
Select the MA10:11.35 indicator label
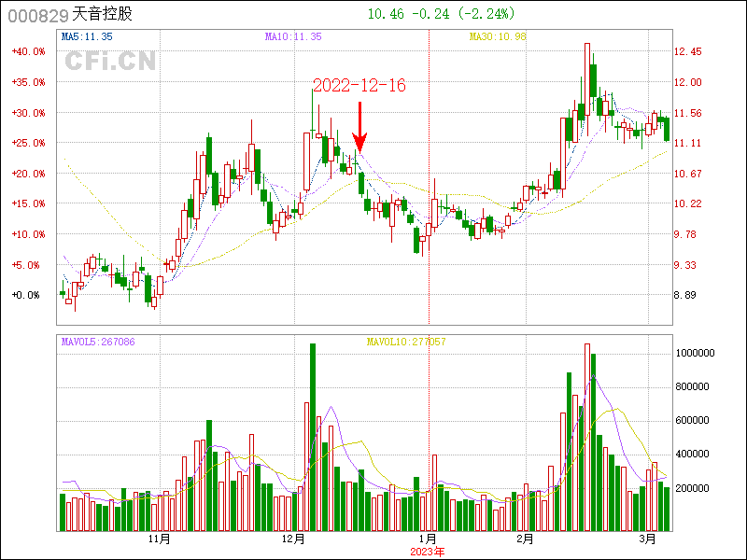[293, 37]
